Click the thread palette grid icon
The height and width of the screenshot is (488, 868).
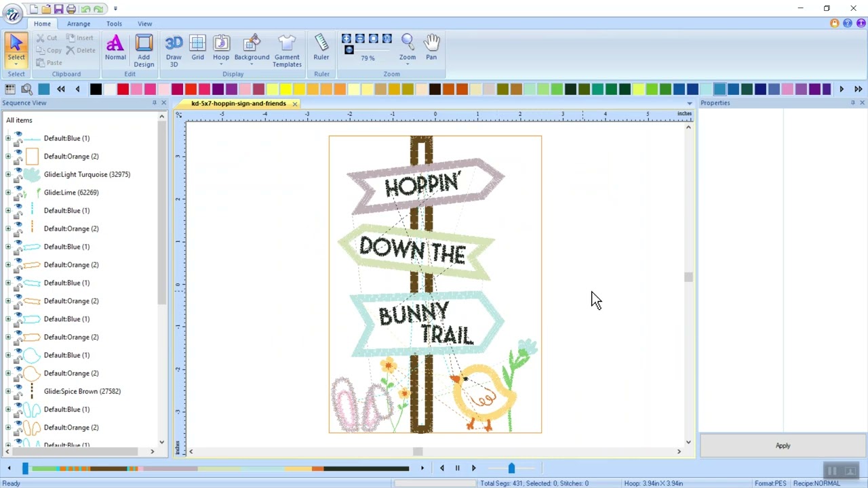[x=10, y=89]
